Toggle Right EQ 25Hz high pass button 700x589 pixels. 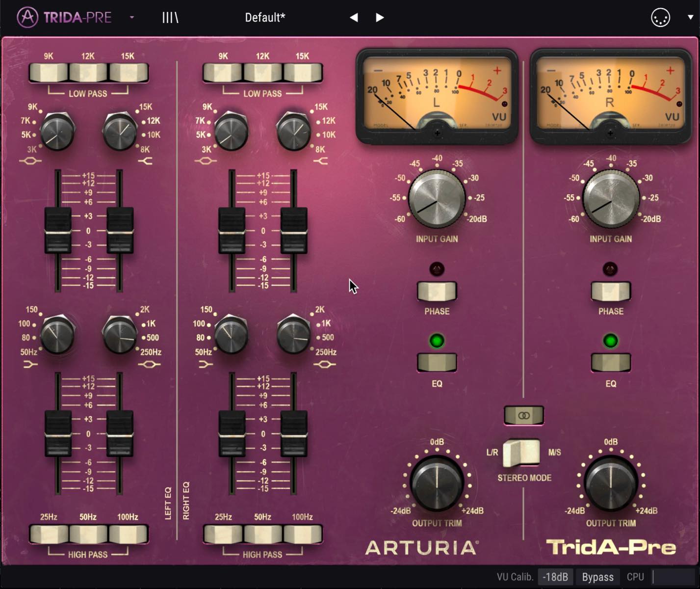point(223,534)
